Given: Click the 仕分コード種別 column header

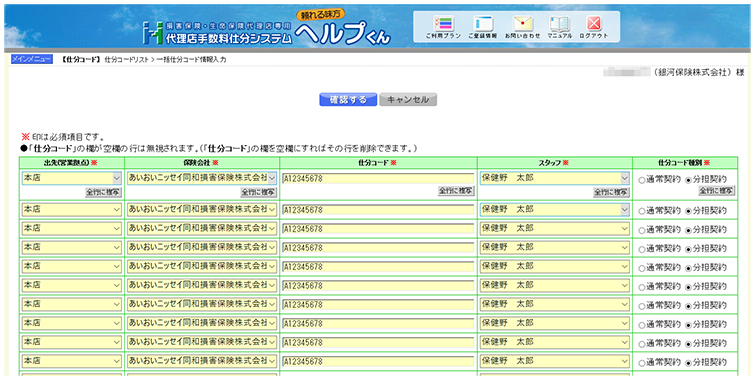Looking at the screenshot, I should 684,163.
